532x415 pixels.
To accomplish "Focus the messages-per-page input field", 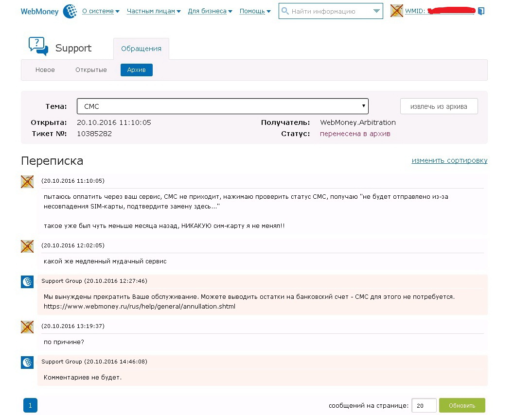I will point(424,405).
